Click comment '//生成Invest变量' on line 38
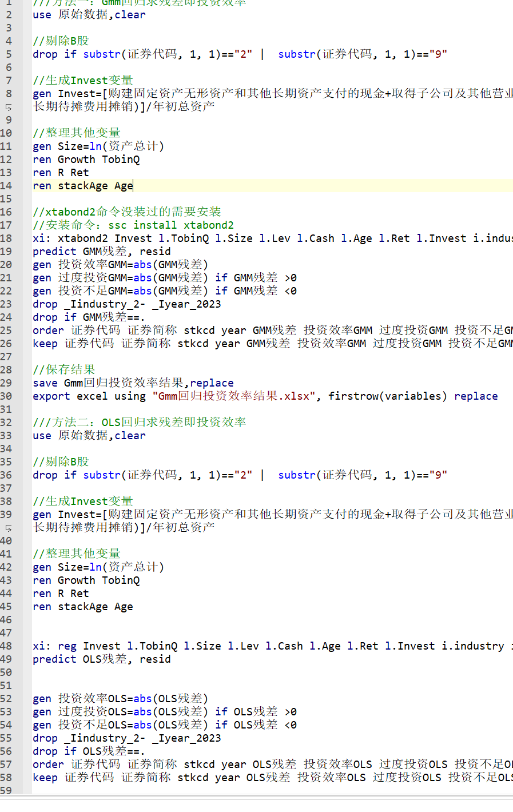The height and width of the screenshot is (812, 513). click(x=83, y=501)
